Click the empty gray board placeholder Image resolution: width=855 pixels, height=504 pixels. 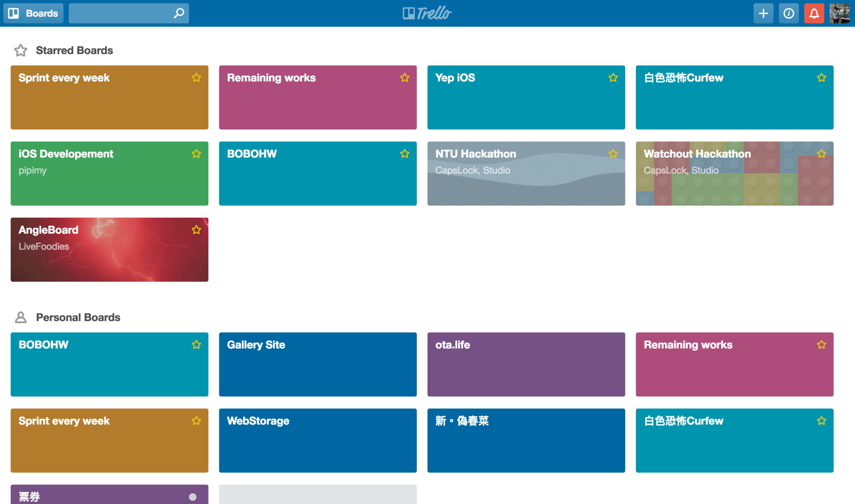(317, 495)
